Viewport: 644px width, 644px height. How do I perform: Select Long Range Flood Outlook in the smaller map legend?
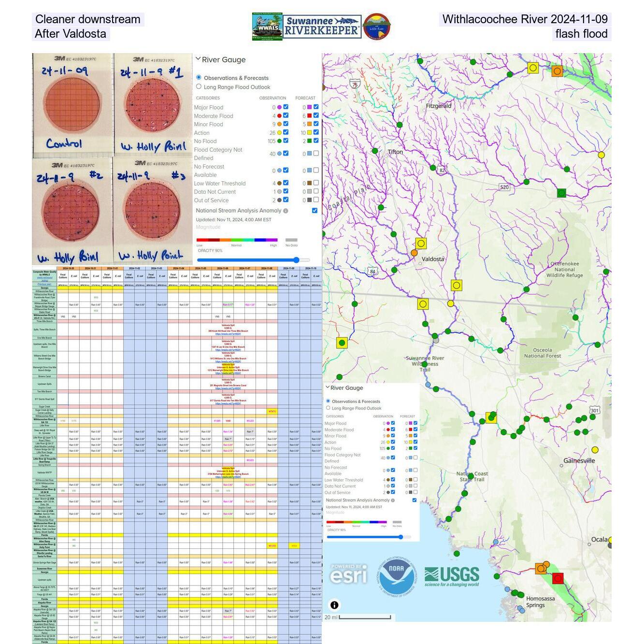click(328, 408)
